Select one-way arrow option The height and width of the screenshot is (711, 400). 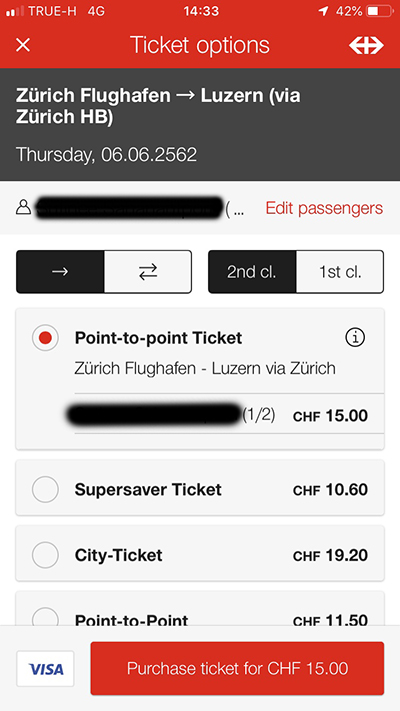[60, 272]
